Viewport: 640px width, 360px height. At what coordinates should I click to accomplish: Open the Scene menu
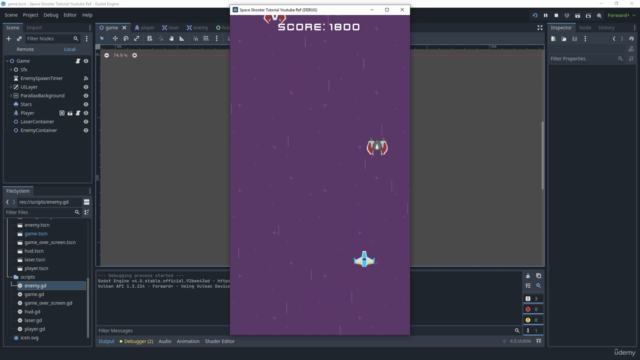(11, 15)
